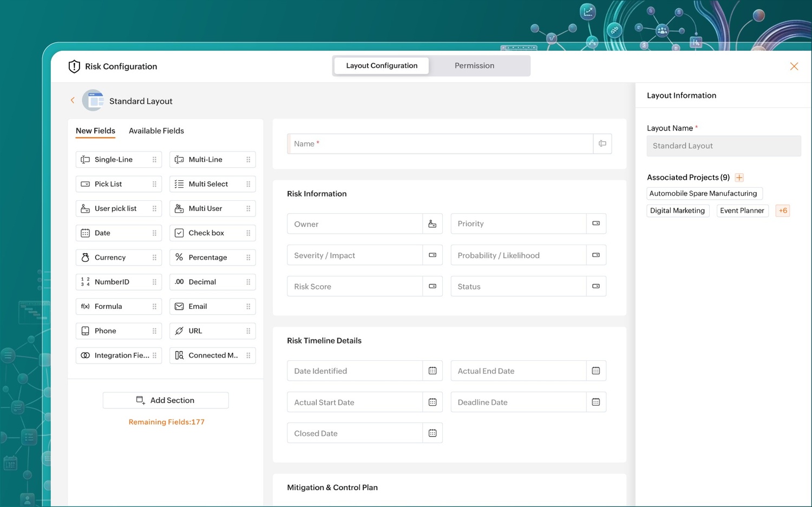Click the icon at right of Name field
Image resolution: width=812 pixels, height=507 pixels.
coord(602,144)
